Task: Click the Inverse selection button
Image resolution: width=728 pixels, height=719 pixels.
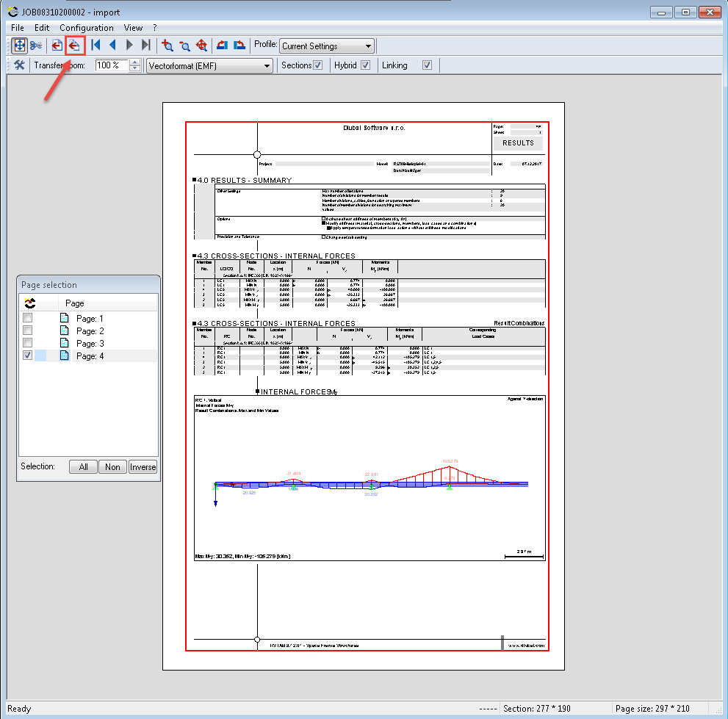Action: coord(143,466)
